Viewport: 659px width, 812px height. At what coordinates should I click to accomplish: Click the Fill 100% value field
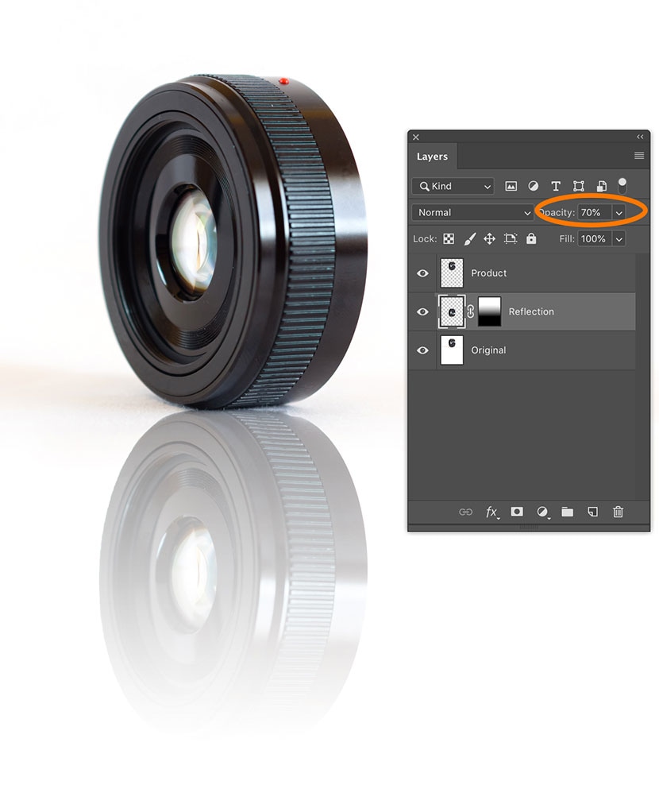[593, 238]
